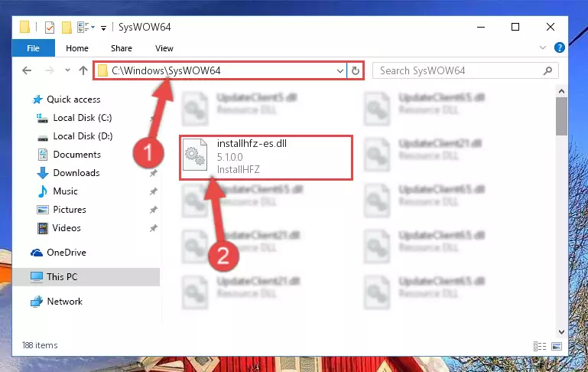Switch to details view layout
Screen dimensions: 588x372
(x=540, y=346)
